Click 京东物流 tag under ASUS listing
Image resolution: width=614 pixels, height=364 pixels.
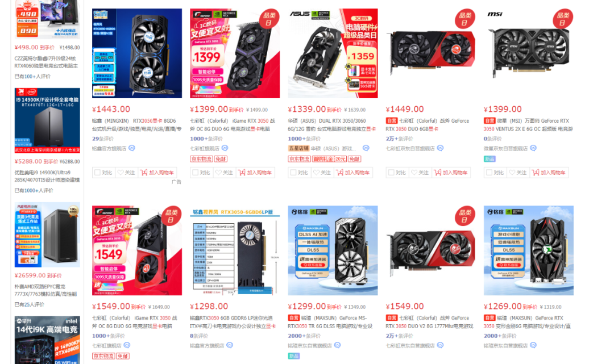click(x=299, y=159)
